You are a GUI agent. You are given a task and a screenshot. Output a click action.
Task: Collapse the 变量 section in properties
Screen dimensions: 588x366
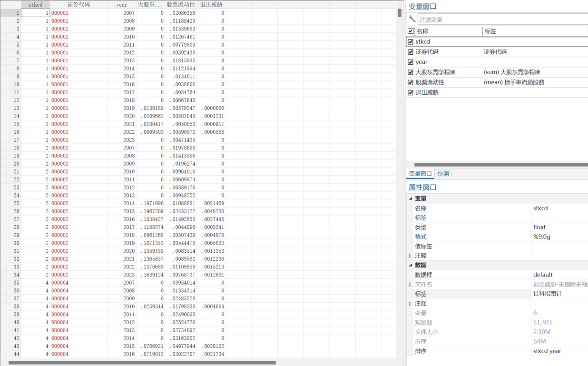(411, 198)
